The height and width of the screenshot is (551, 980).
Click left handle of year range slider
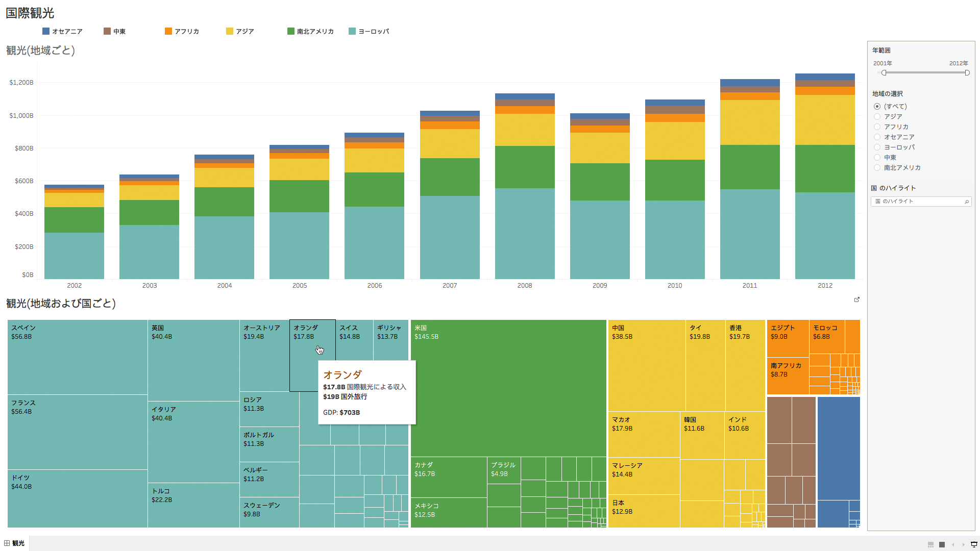(884, 73)
